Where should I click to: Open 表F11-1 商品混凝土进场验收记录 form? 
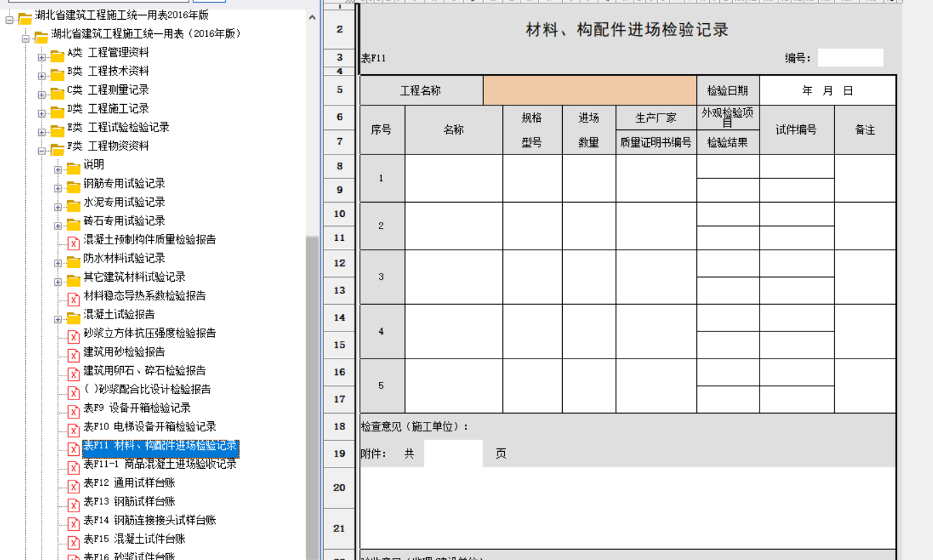160,464
